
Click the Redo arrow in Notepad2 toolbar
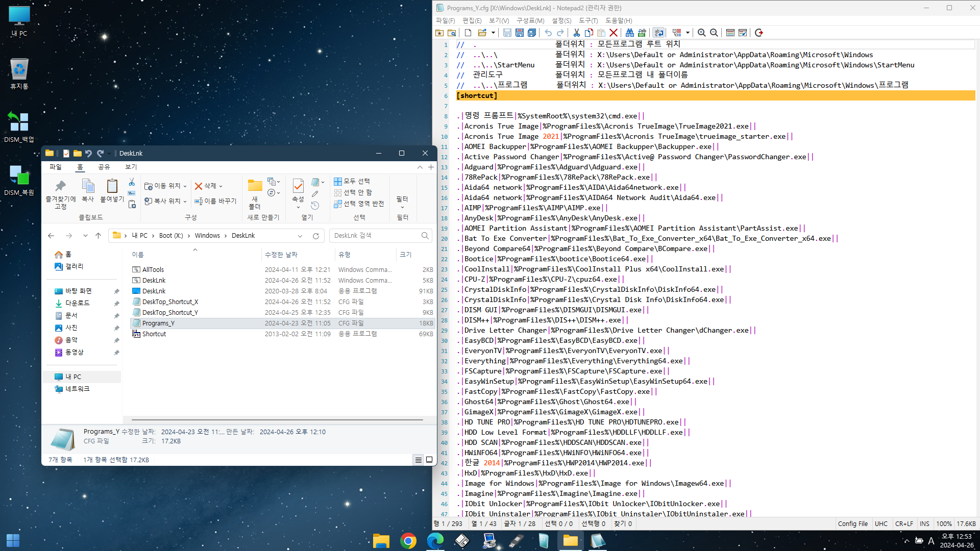tap(560, 33)
